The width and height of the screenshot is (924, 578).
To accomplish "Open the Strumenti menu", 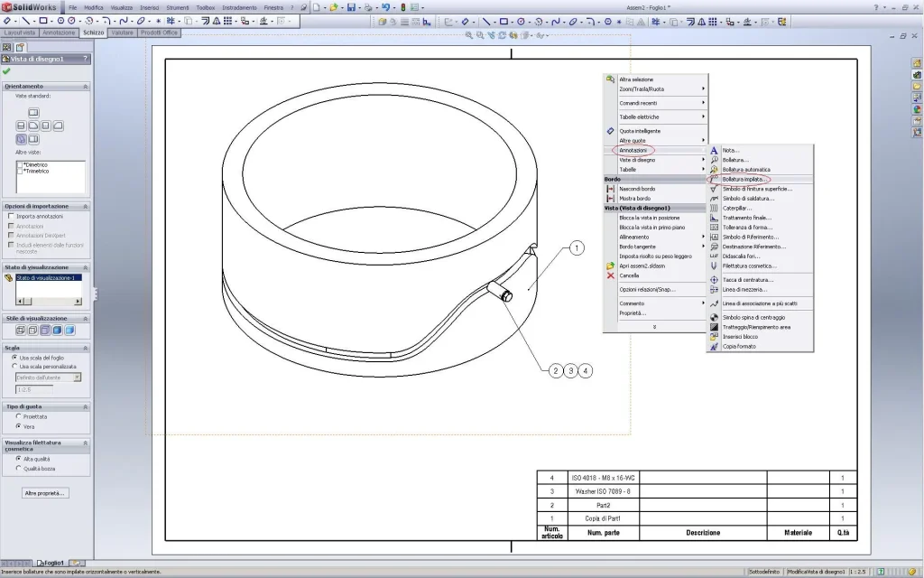I will click(x=178, y=7).
